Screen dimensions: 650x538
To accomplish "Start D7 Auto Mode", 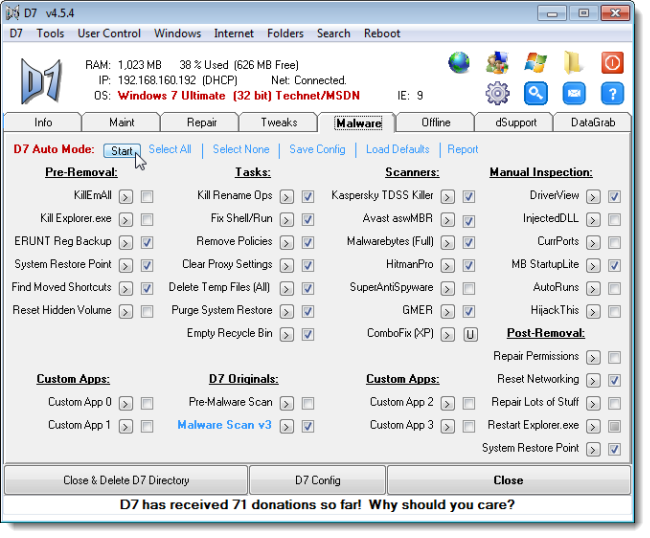I will tap(122, 150).
